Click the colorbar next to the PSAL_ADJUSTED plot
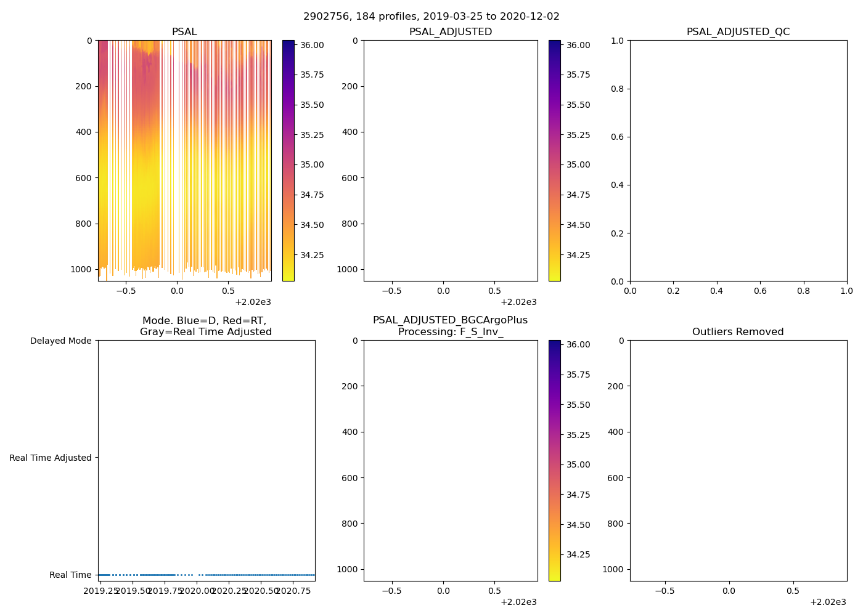 (554, 160)
